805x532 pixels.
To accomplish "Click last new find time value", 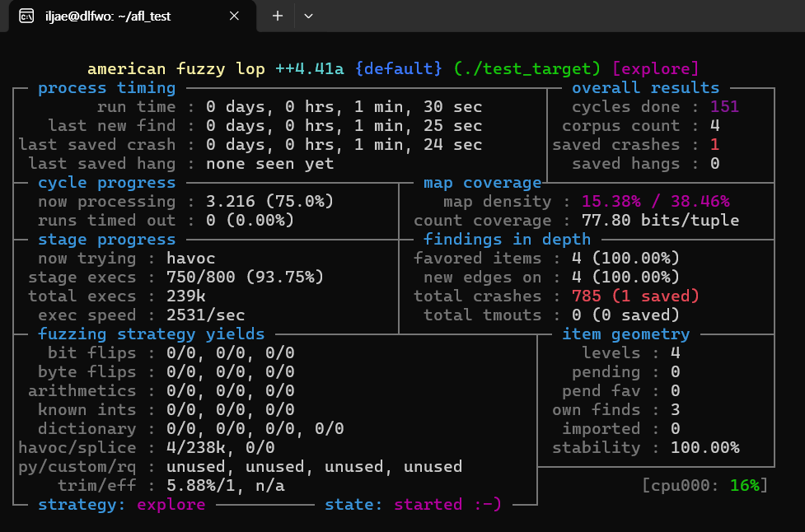I will click(x=344, y=126).
